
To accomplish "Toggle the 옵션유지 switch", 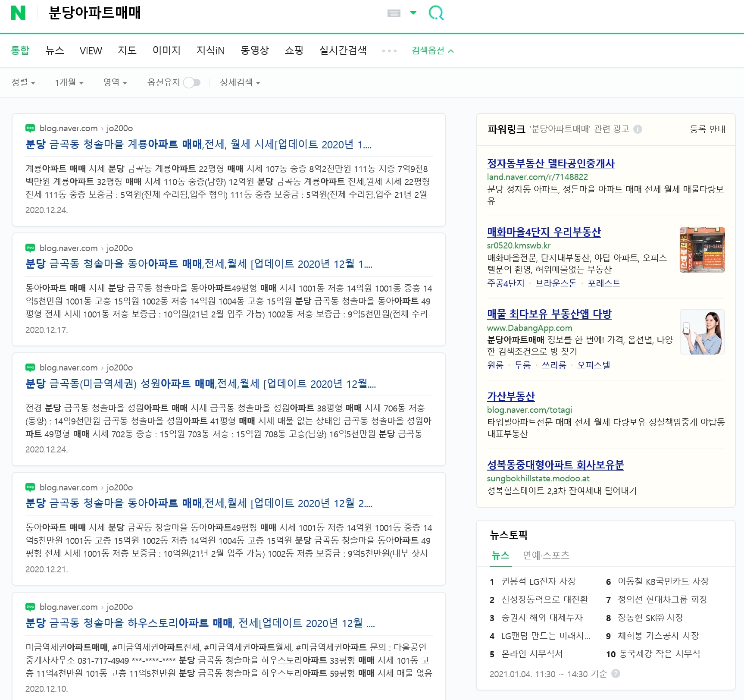I will tap(192, 82).
